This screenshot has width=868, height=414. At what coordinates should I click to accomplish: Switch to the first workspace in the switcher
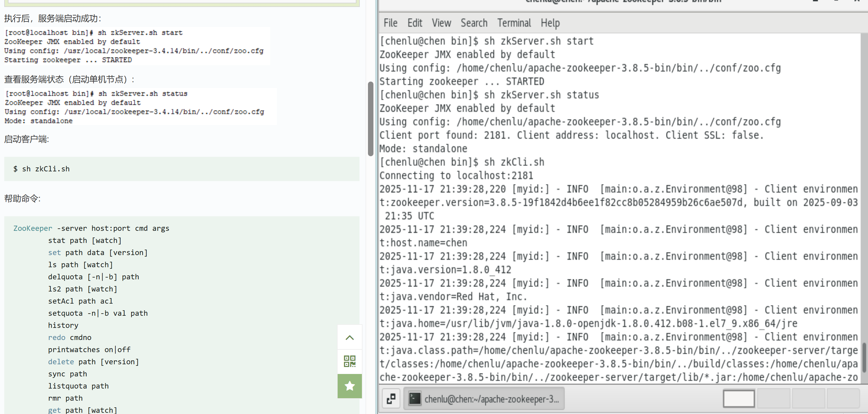click(x=739, y=399)
